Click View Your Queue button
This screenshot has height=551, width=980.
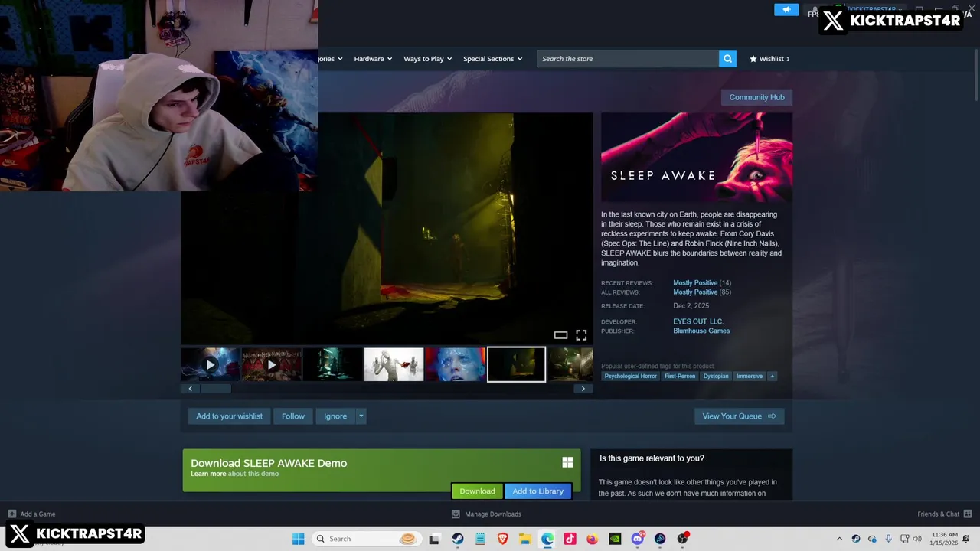739,416
